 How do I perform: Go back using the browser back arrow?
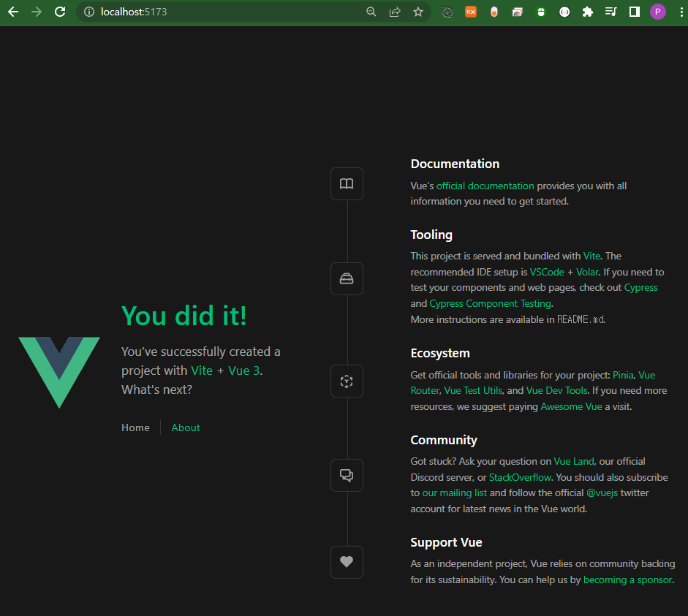pyautogui.click(x=13, y=12)
